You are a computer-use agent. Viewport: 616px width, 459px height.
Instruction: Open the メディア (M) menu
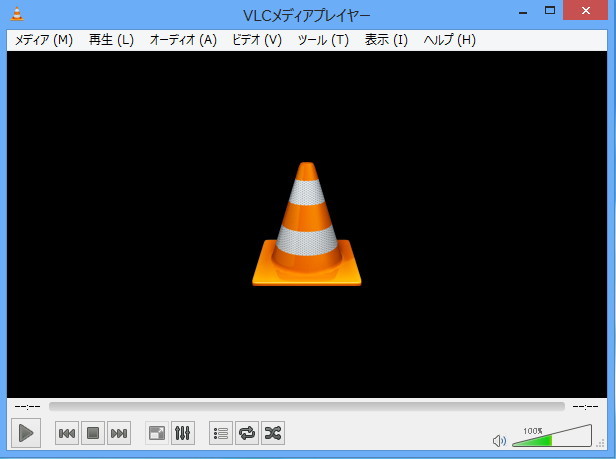click(44, 40)
